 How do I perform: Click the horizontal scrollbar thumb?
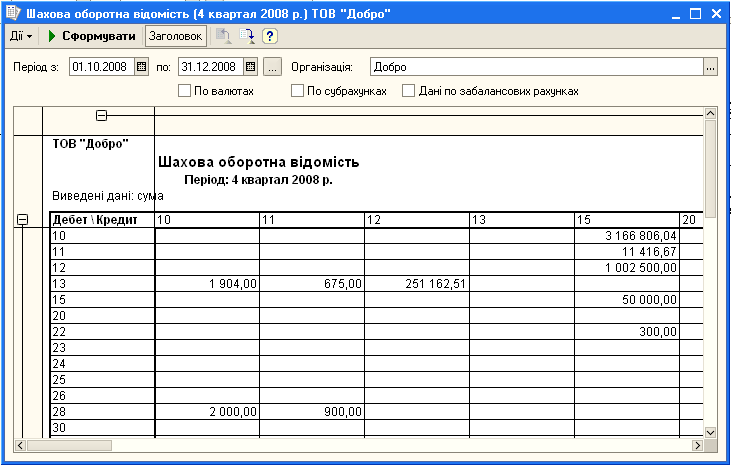click(69, 445)
